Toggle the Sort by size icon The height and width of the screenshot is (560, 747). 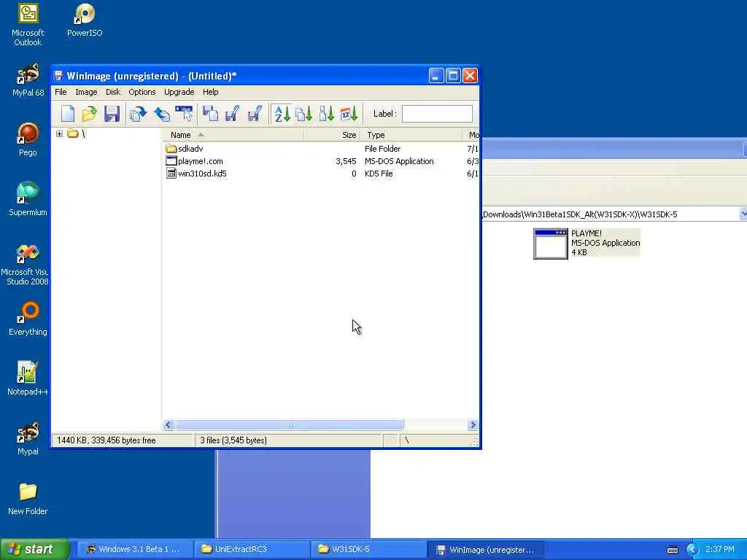(327, 114)
